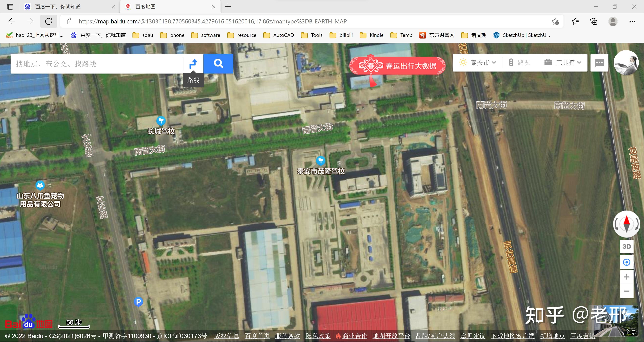644x342 pixels.
Task: Toggle the 3D map view
Action: pos(627,246)
